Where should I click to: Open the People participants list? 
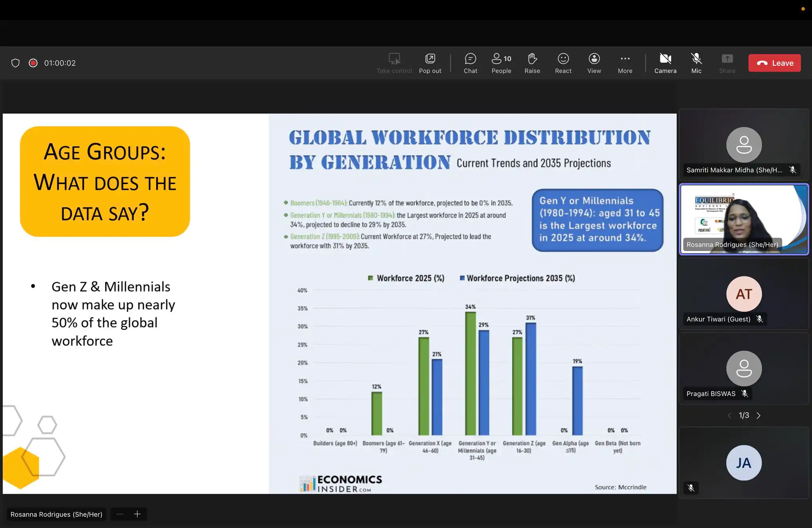(x=501, y=63)
